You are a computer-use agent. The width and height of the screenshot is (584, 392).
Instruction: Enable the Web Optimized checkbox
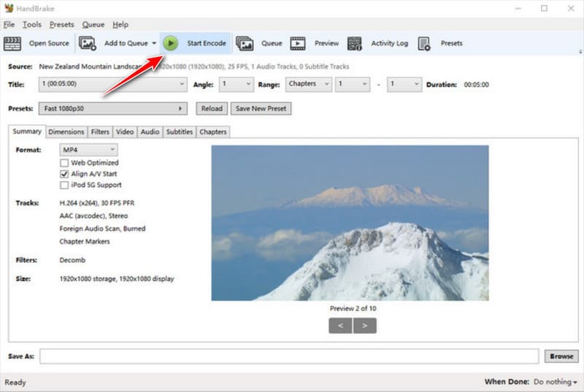[x=64, y=163]
